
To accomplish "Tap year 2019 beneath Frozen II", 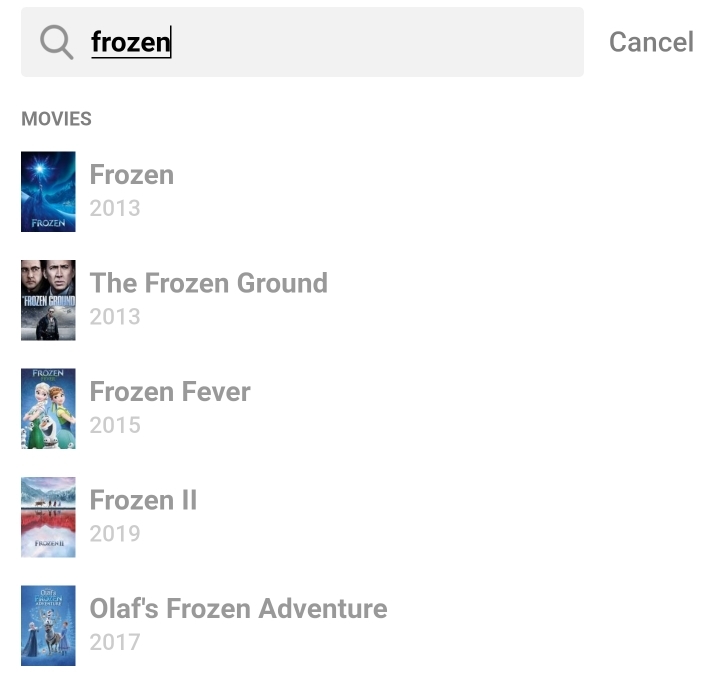I will click(x=115, y=533).
